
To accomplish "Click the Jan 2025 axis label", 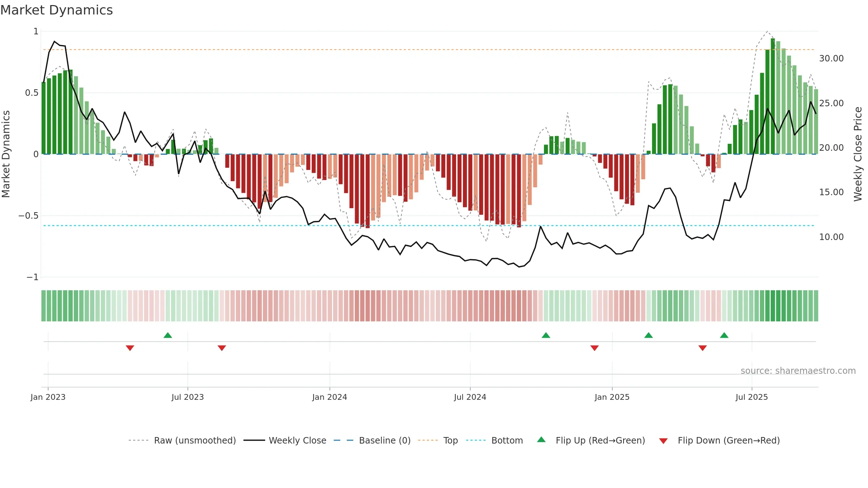I will click(612, 397).
